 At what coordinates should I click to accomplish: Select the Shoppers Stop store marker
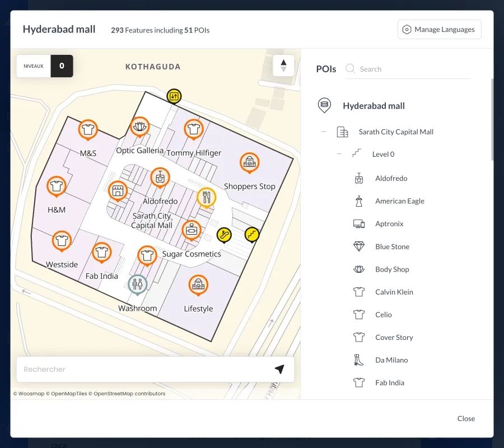(249, 162)
